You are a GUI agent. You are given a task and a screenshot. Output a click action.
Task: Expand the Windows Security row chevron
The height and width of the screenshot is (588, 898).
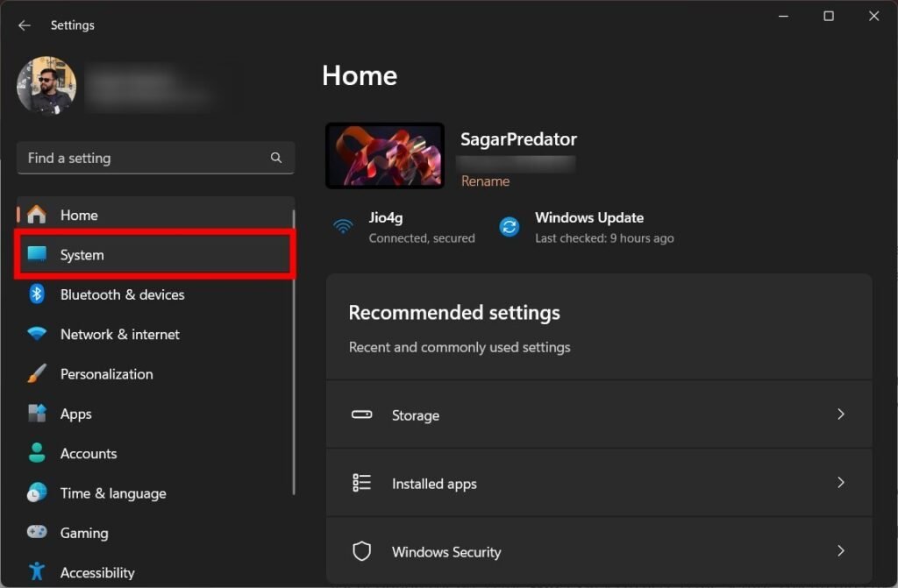841,551
